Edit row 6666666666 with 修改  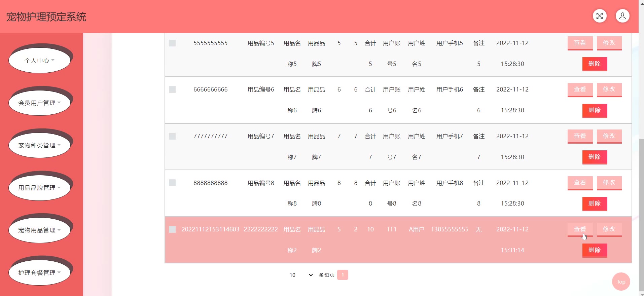609,89
